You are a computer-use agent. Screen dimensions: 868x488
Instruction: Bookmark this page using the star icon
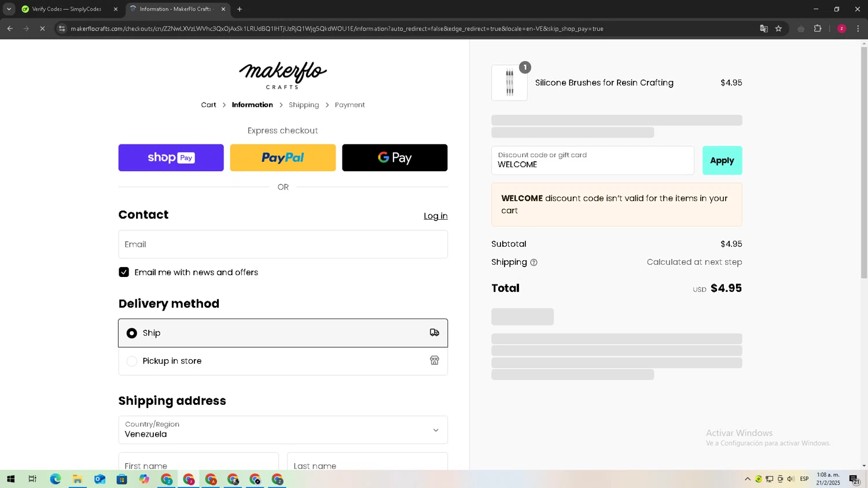(x=778, y=28)
